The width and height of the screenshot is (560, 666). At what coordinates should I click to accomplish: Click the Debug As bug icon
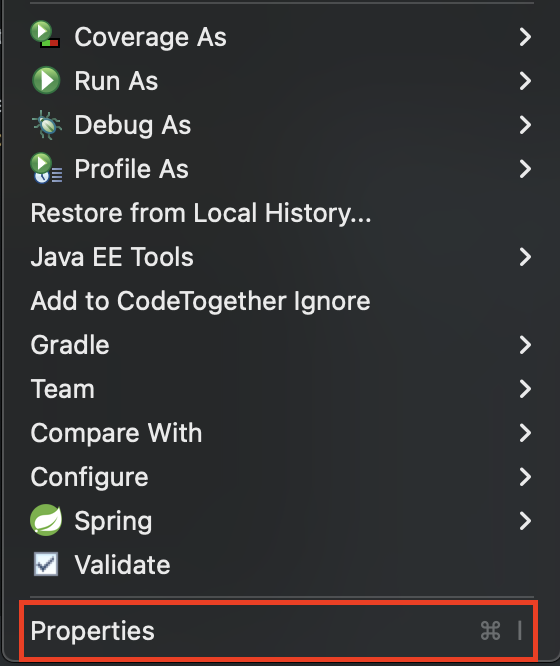pos(46,124)
